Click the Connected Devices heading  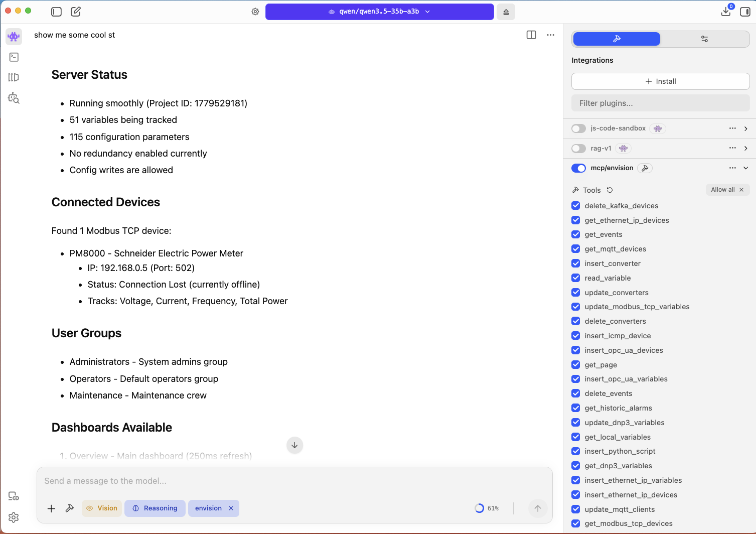(106, 202)
